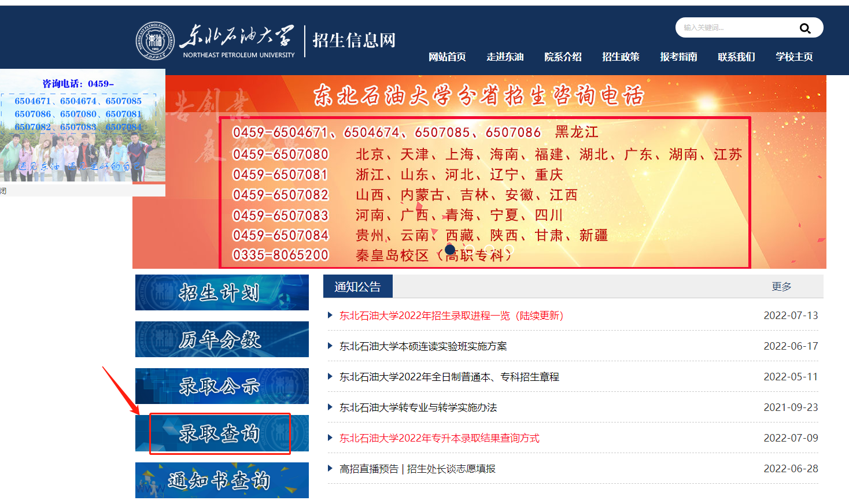849x504 pixels.
Task: Open 2022年招生录取进程一览 notice
Action: tap(451, 316)
